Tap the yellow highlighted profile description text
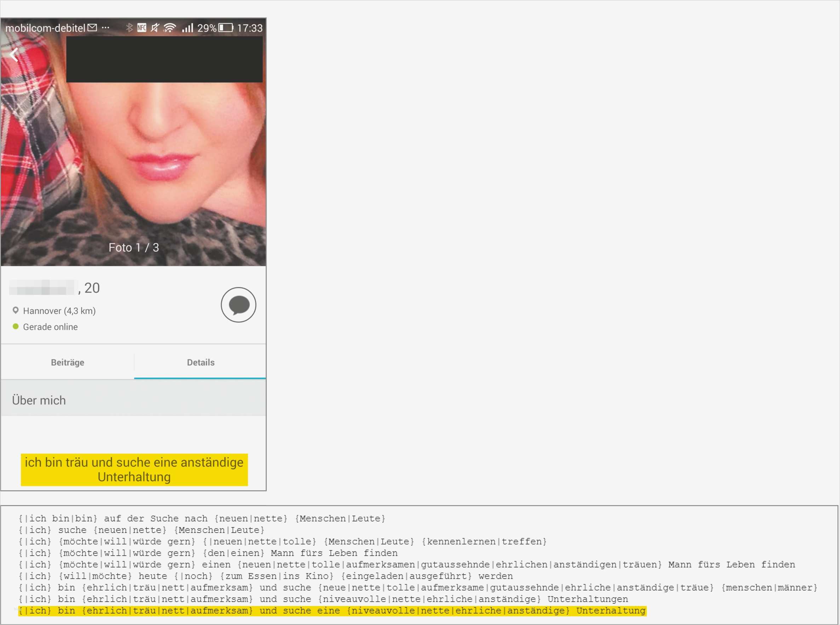The image size is (840, 625). pos(134,469)
